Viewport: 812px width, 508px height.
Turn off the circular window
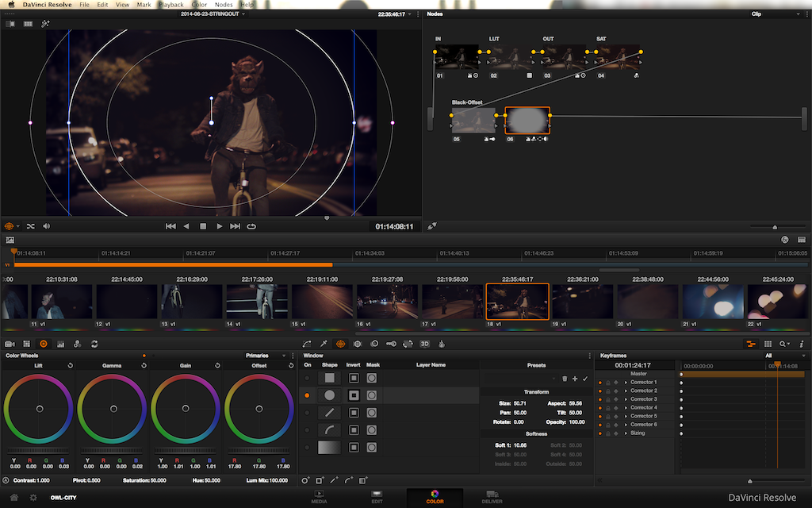(x=307, y=395)
